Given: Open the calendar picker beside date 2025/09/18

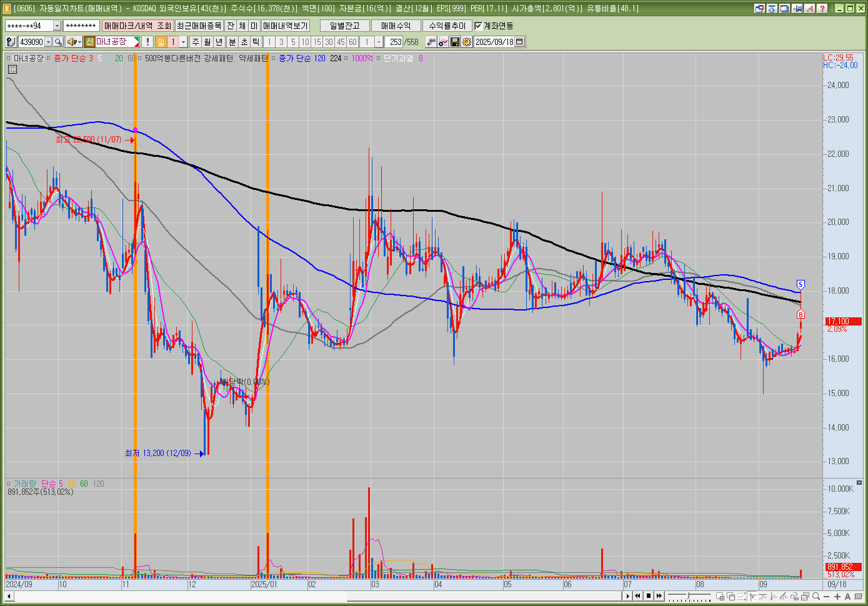Looking at the screenshot, I should coord(519,42).
